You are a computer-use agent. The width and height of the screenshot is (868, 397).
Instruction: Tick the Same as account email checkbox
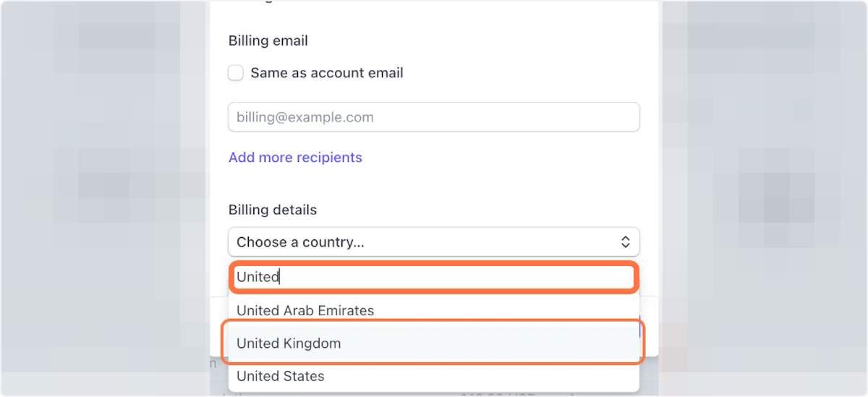pos(235,73)
